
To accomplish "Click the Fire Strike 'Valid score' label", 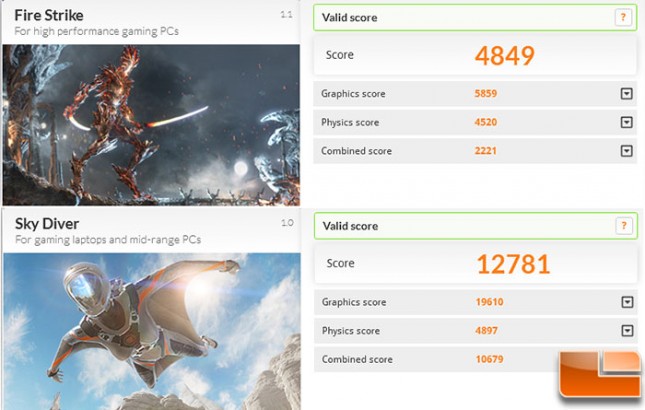I will tap(349, 18).
